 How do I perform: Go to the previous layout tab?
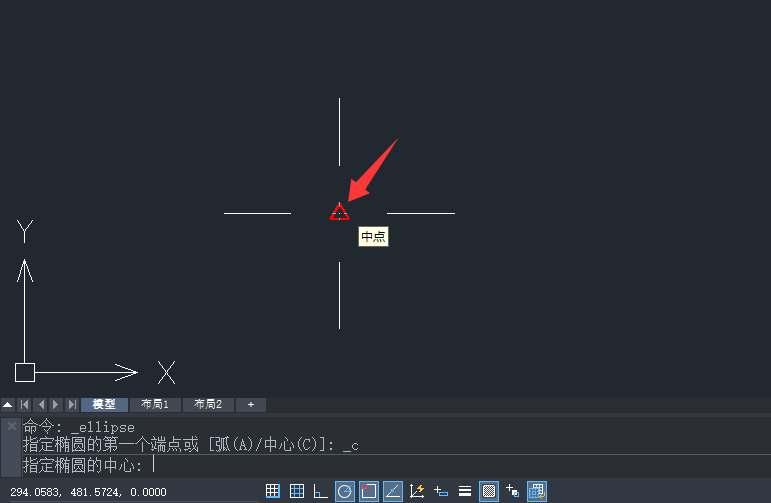tap(41, 405)
